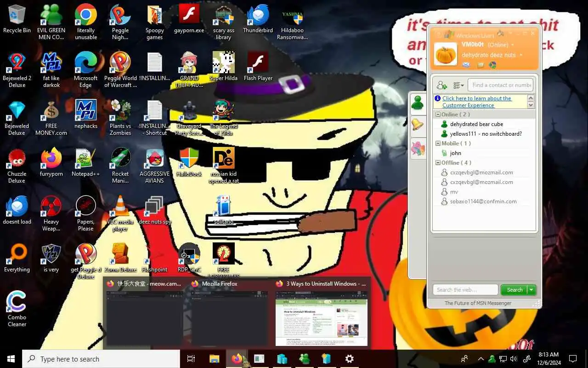Open the Zuma Deluxe shortcut
This screenshot has height=368, width=588.
(x=120, y=259)
